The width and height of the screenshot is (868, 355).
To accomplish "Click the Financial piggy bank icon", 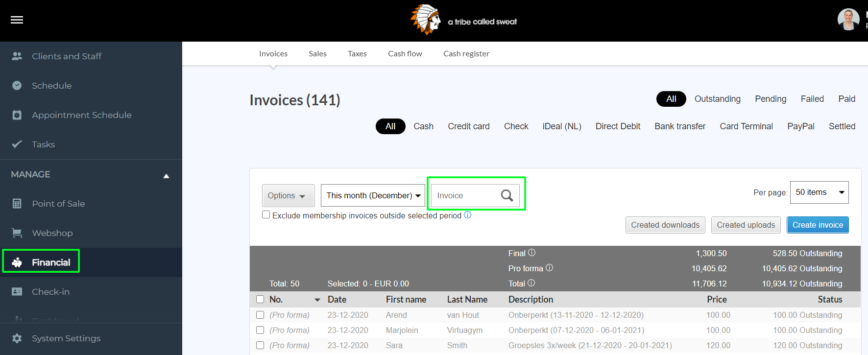I will click(17, 262).
